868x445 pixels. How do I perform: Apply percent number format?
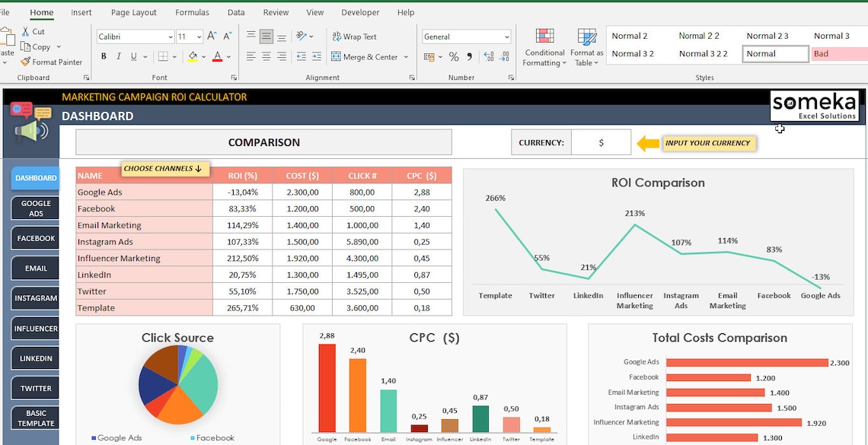(x=453, y=57)
